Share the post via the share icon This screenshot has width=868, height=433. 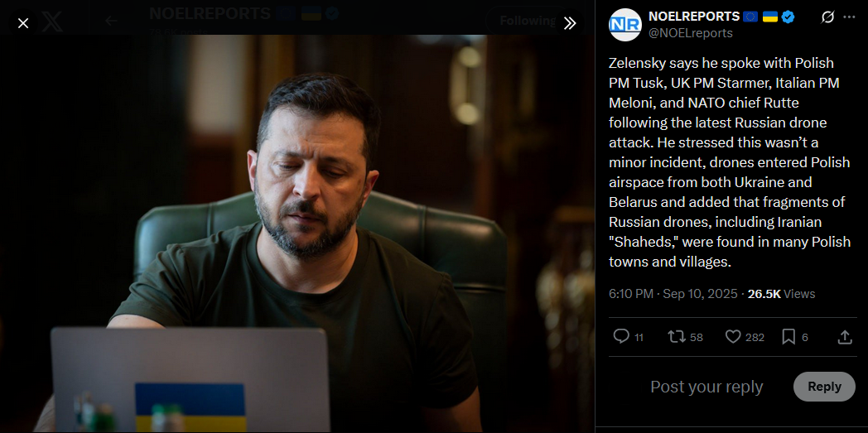pos(845,337)
